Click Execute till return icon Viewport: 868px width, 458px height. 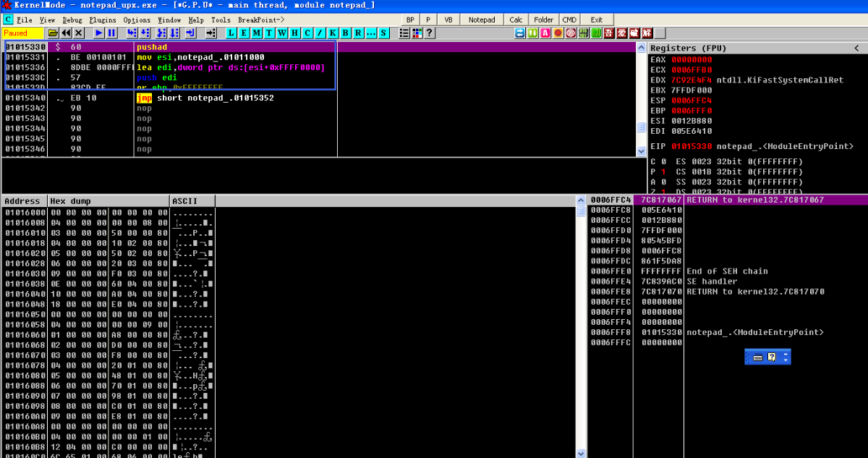[x=190, y=33]
